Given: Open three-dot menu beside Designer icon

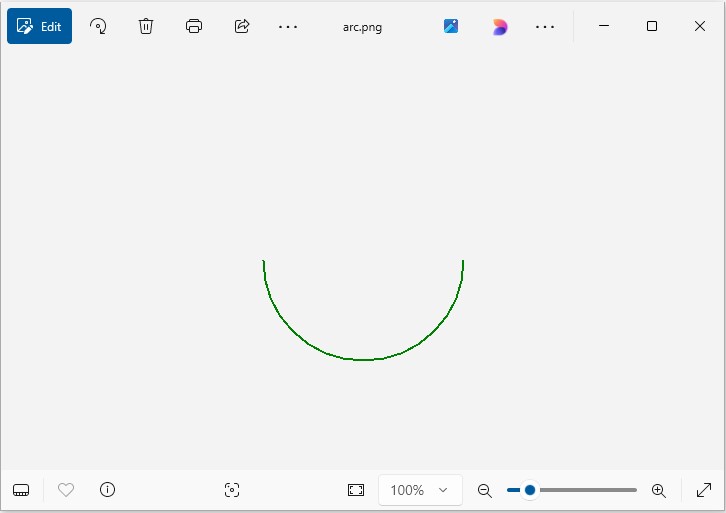Looking at the screenshot, I should pyautogui.click(x=545, y=27).
